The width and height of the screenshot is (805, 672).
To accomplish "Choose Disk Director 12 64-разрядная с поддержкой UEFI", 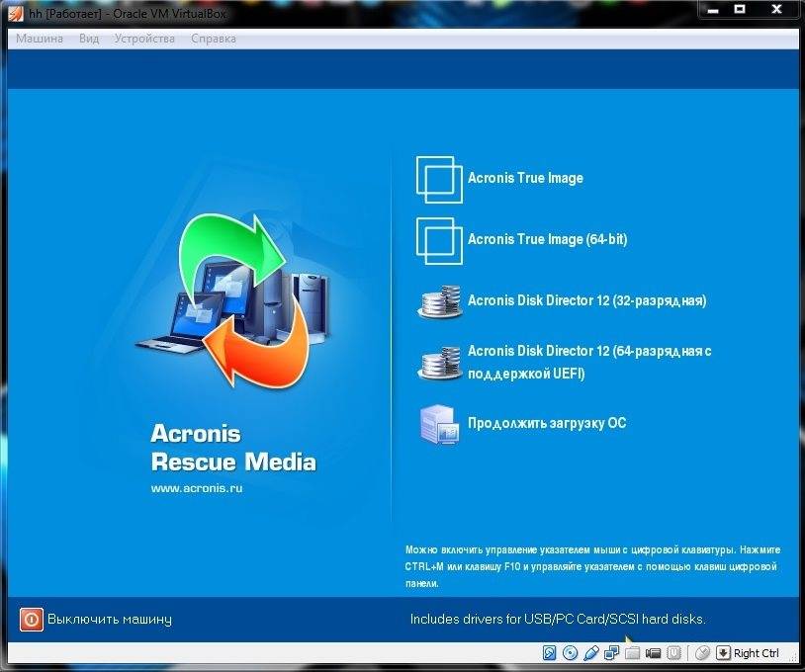I will (589, 362).
